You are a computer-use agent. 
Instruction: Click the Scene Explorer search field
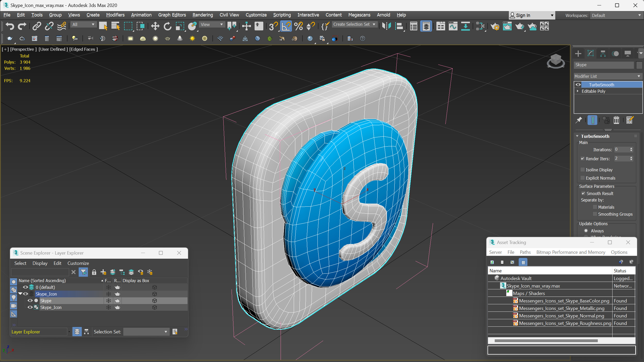(40, 272)
